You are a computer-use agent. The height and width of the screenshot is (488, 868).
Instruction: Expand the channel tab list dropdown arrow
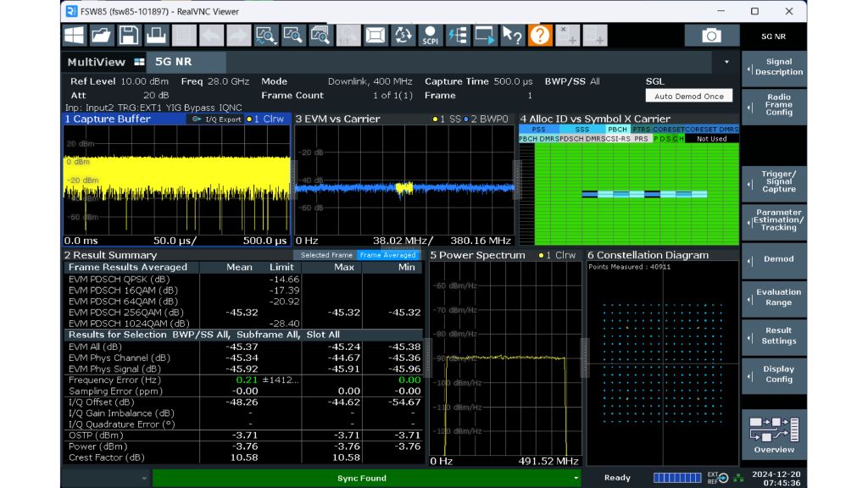(726, 63)
